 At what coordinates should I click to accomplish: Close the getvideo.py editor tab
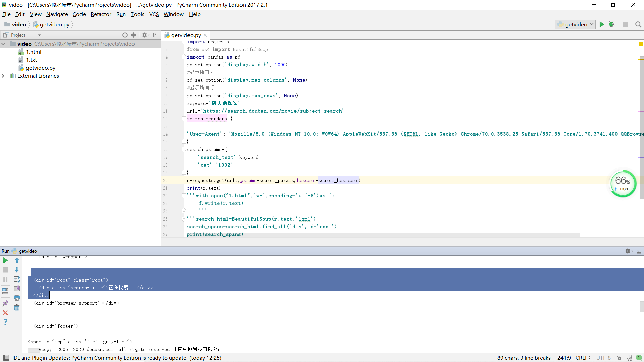click(205, 35)
